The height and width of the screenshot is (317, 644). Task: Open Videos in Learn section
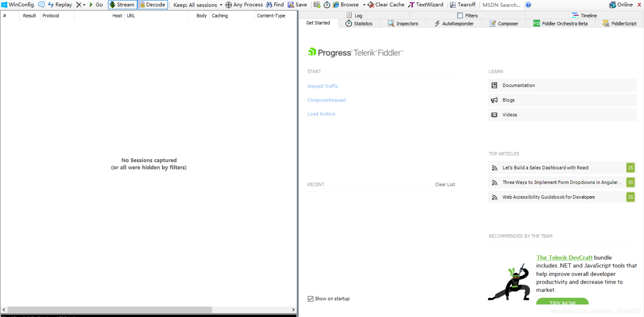tap(562, 115)
